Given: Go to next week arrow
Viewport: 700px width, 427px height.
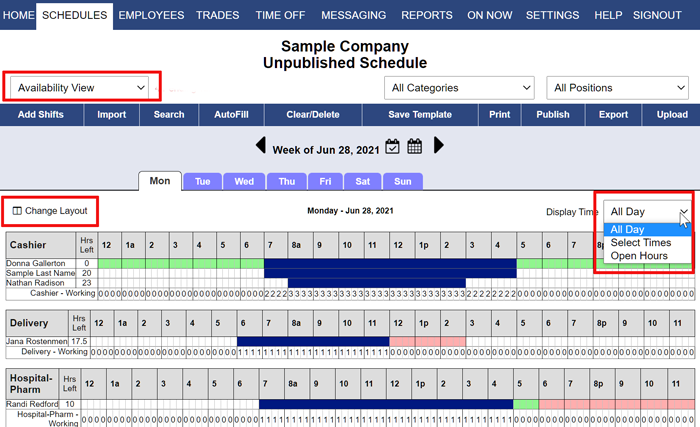Looking at the screenshot, I should click(439, 145).
